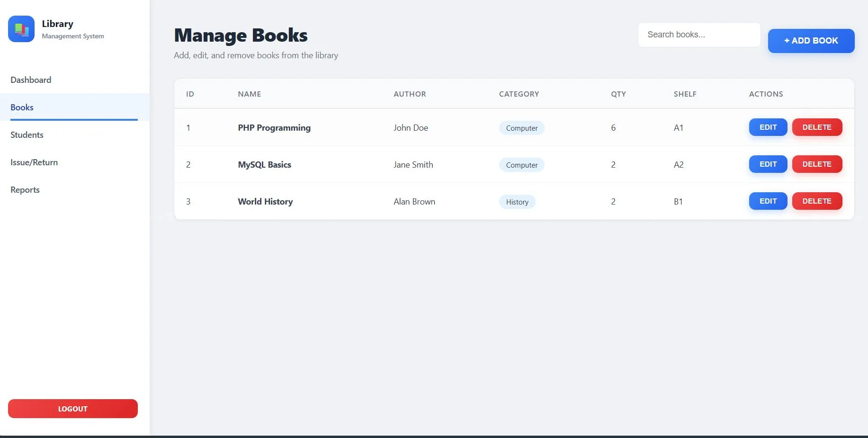Edit the World History book

[768, 201]
